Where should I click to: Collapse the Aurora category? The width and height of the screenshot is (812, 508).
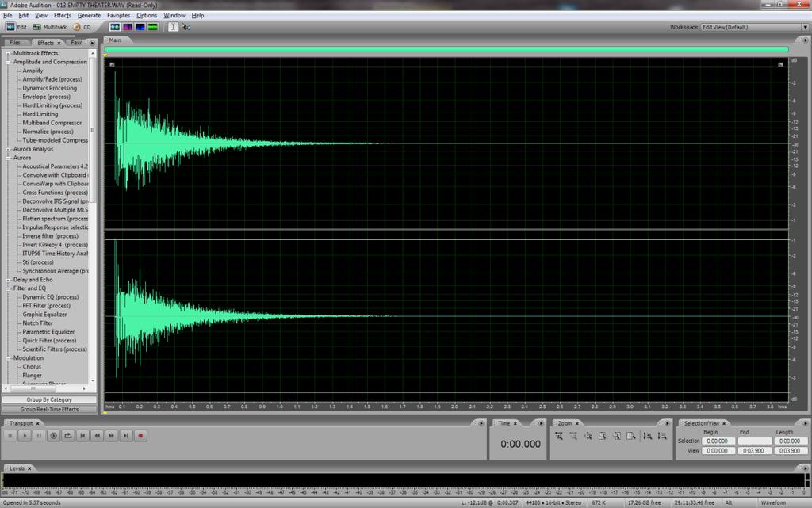(8, 158)
